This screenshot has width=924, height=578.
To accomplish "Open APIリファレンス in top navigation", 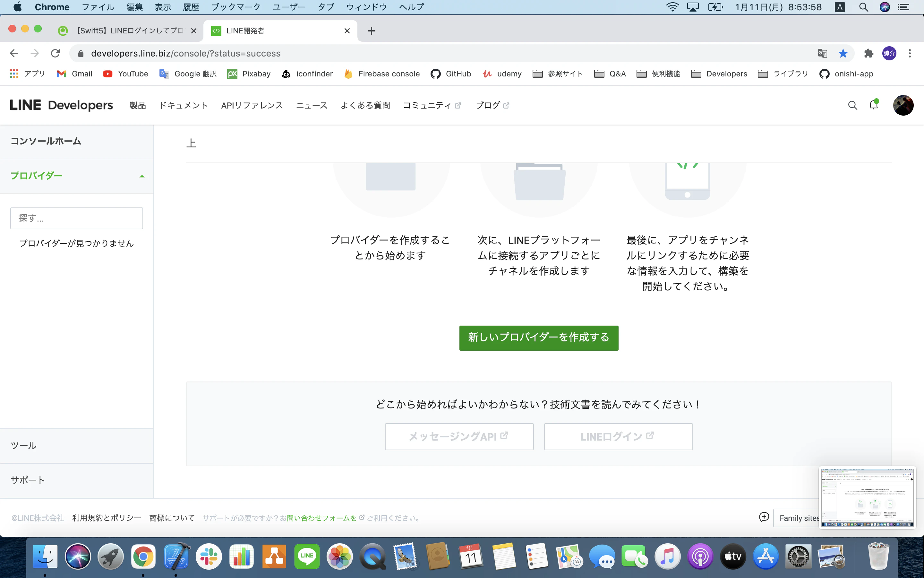I will pyautogui.click(x=252, y=106).
